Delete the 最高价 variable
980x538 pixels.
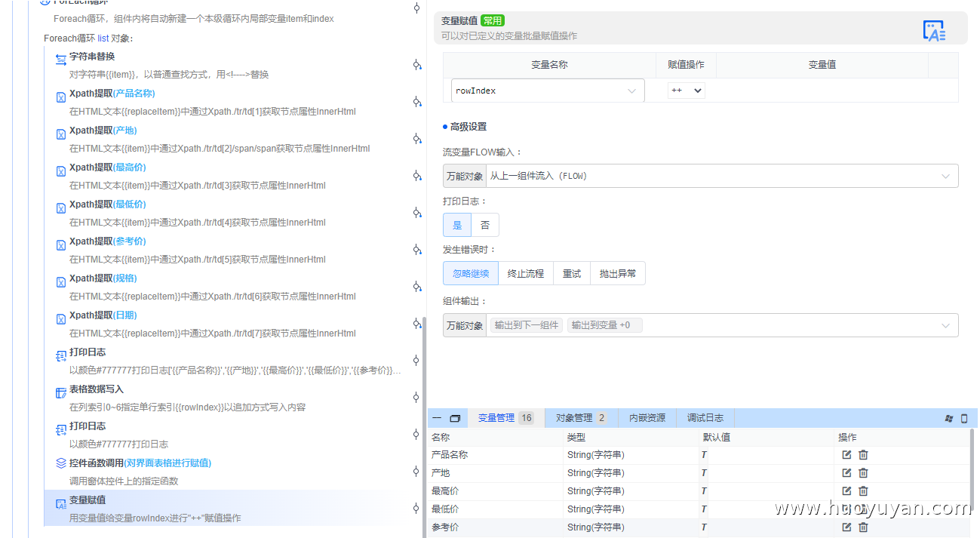coord(863,491)
